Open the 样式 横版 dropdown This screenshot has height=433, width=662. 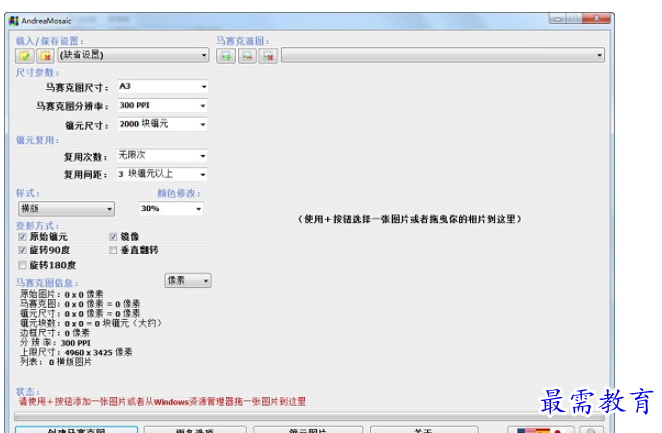click(66, 208)
